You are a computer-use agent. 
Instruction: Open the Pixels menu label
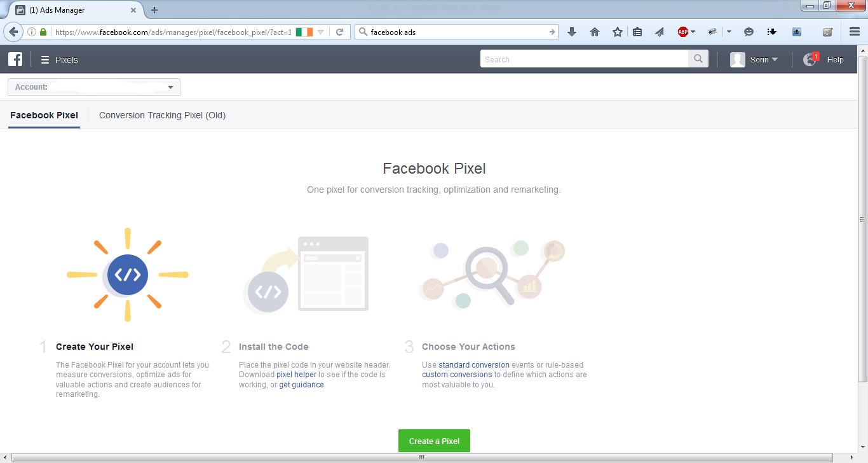67,60
